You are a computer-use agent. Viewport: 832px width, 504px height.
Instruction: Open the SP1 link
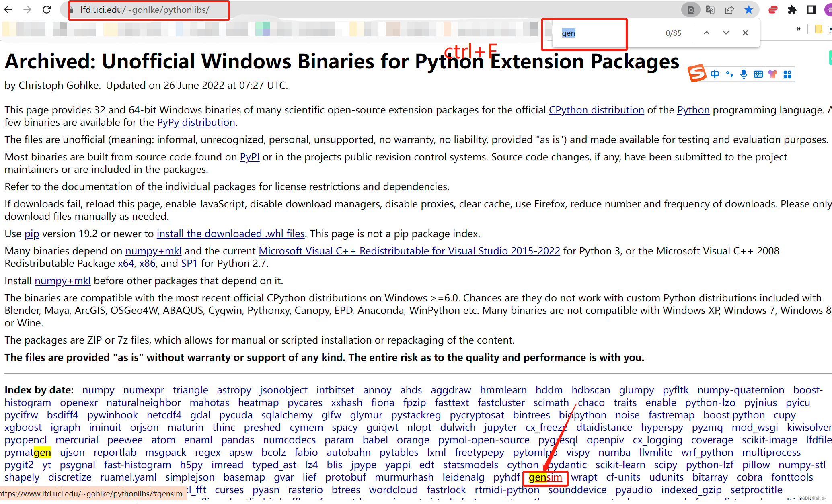pos(189,263)
